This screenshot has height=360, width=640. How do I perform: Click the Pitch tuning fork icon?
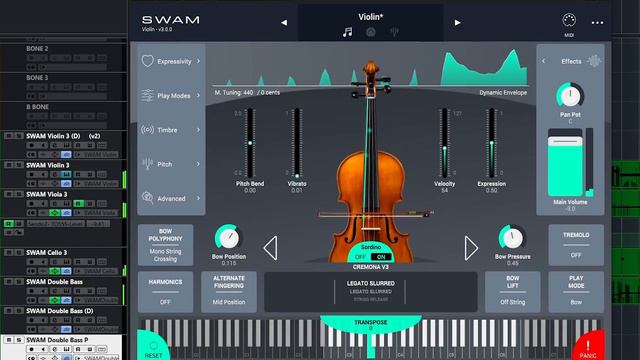point(147,164)
